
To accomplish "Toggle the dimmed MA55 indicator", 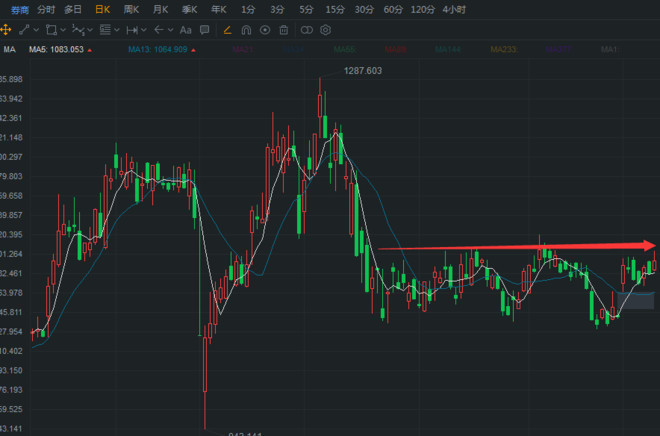I will pos(344,50).
